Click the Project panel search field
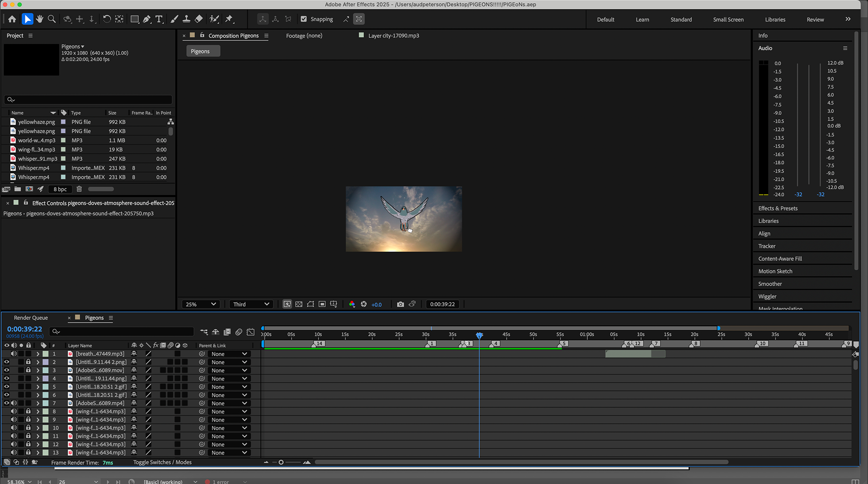This screenshot has width=868, height=484. (88, 99)
